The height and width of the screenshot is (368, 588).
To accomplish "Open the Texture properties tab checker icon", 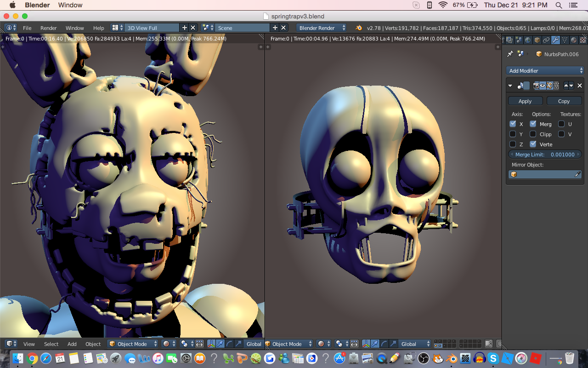I will point(582,40).
